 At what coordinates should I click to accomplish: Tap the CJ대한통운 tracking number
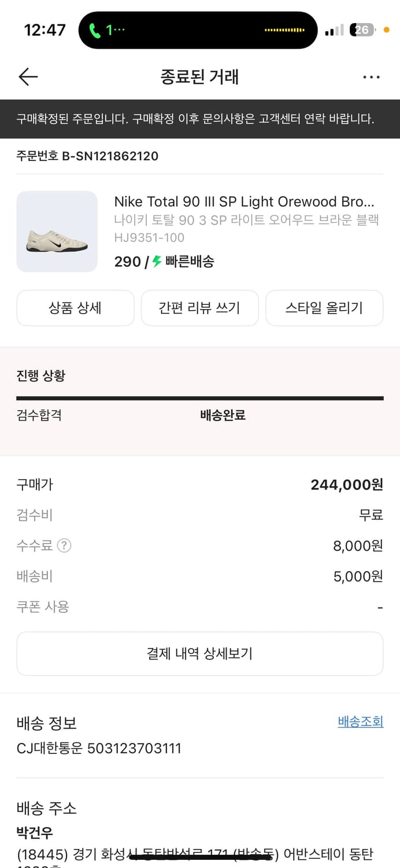(100, 748)
